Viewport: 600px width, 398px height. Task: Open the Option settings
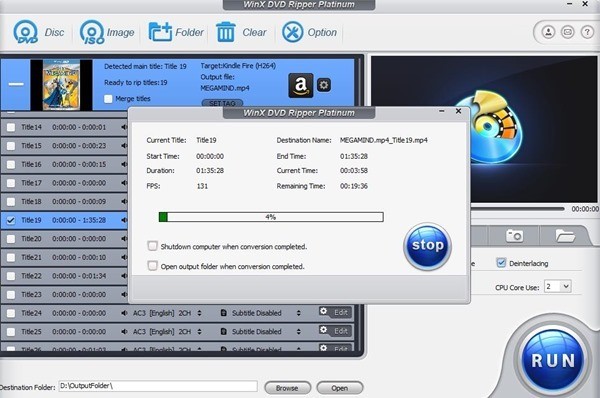coord(310,32)
